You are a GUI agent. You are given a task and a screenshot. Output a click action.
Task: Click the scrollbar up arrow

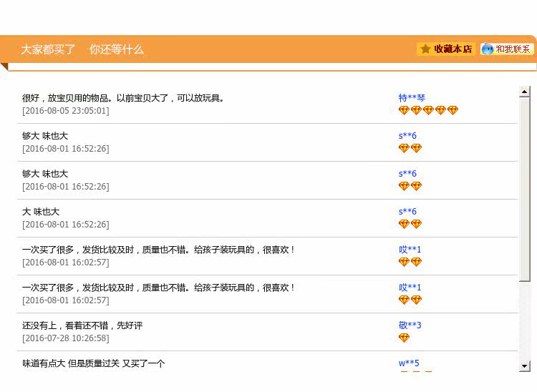pyautogui.click(x=525, y=92)
